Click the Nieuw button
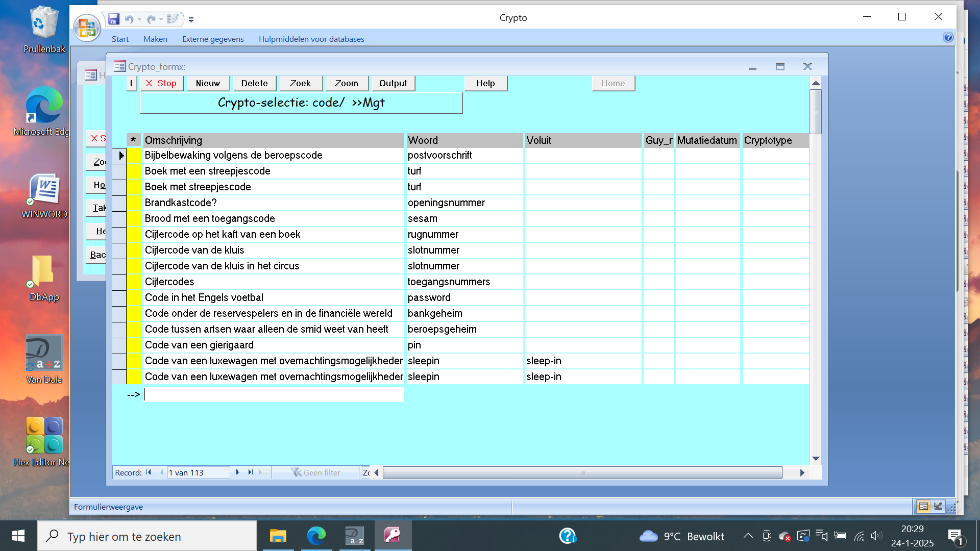 (x=208, y=83)
